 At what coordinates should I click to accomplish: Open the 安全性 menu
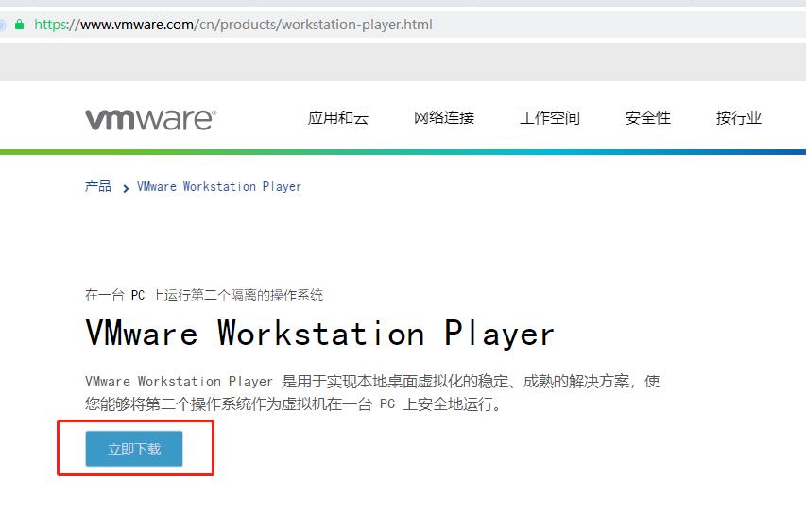coord(647,118)
